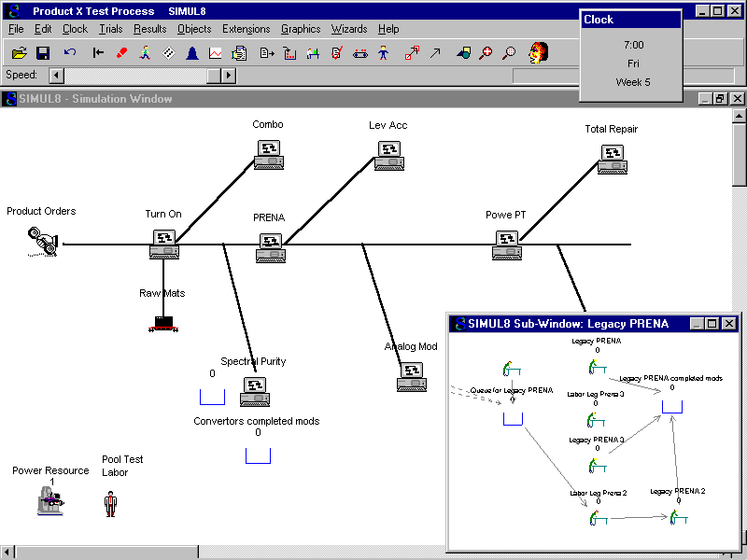Select the work entry point tool icon
Image resolution: width=747 pixels, height=560 pixels.
point(267,52)
